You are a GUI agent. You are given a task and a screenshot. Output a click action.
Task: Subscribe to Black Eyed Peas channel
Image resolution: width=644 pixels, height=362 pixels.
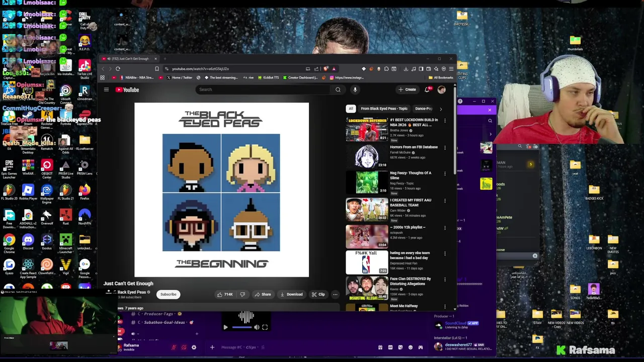[x=168, y=295]
